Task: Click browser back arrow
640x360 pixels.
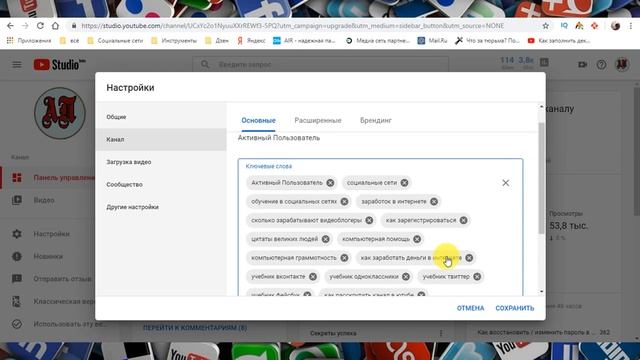Action: [10, 26]
